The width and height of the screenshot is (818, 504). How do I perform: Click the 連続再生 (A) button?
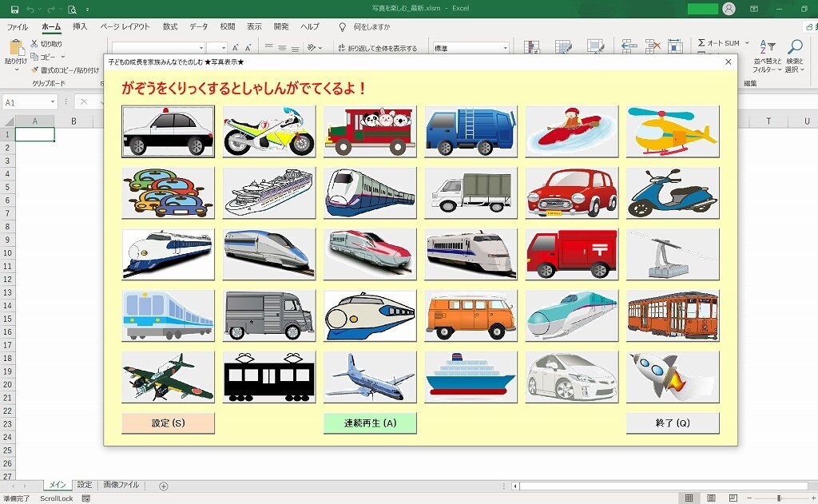370,423
